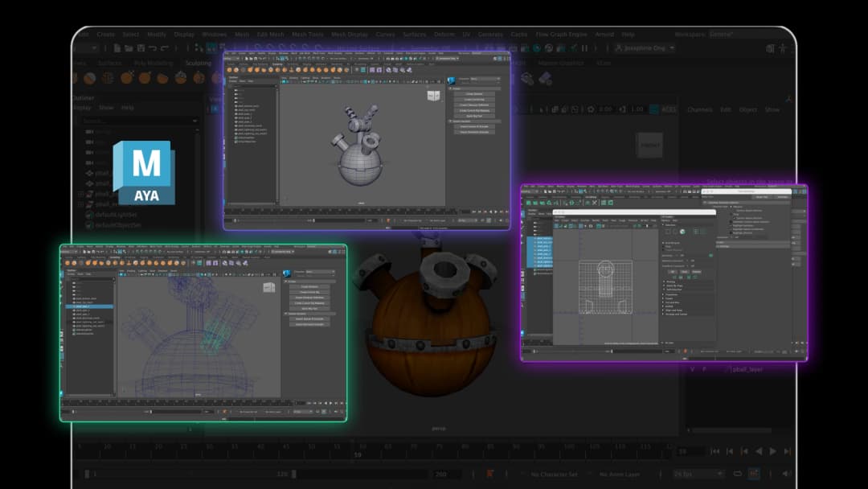Screen dimensions: 868x489
Task: Click Create Character Definition in the top violet-bordered window
Action: click(x=474, y=105)
